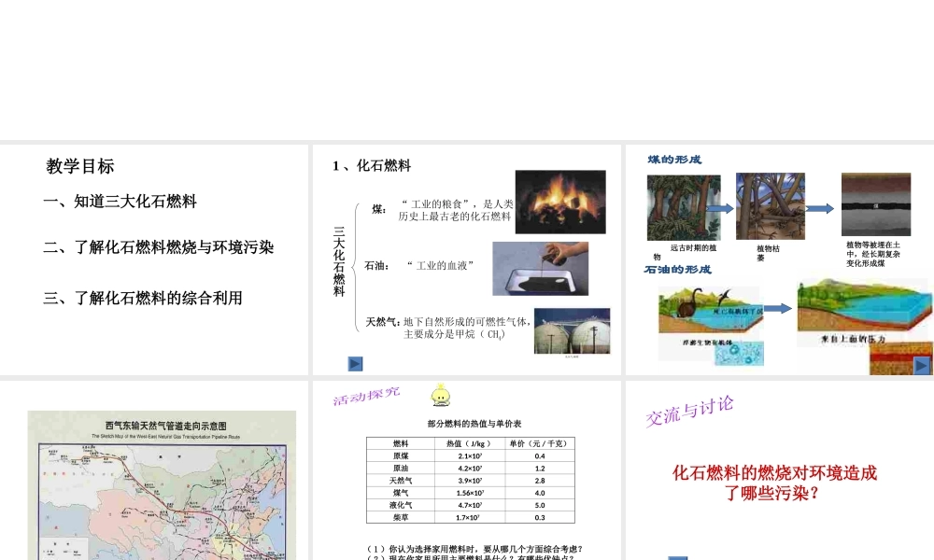934x560 pixels.
Task: Click the 煤的形成 heading
Action: pos(675,160)
